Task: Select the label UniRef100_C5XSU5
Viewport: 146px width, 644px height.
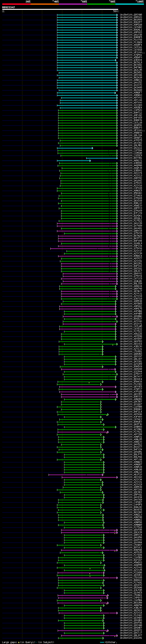Action: 131,578
